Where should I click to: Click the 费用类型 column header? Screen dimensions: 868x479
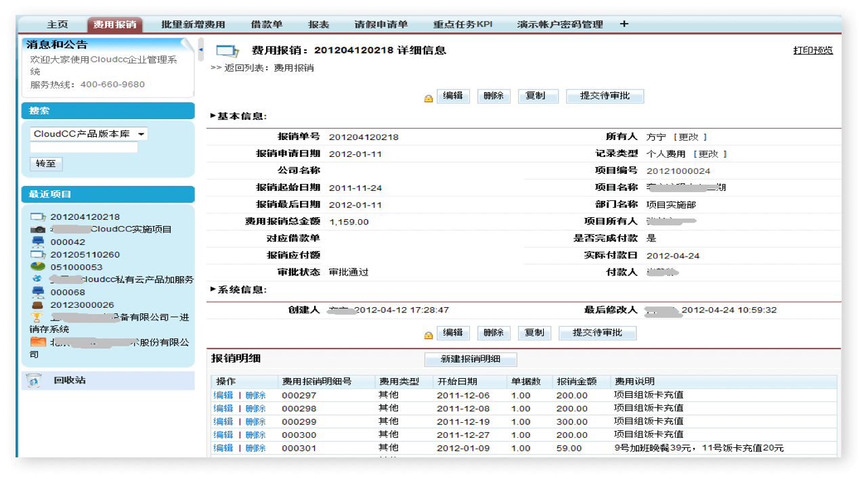coord(399,382)
